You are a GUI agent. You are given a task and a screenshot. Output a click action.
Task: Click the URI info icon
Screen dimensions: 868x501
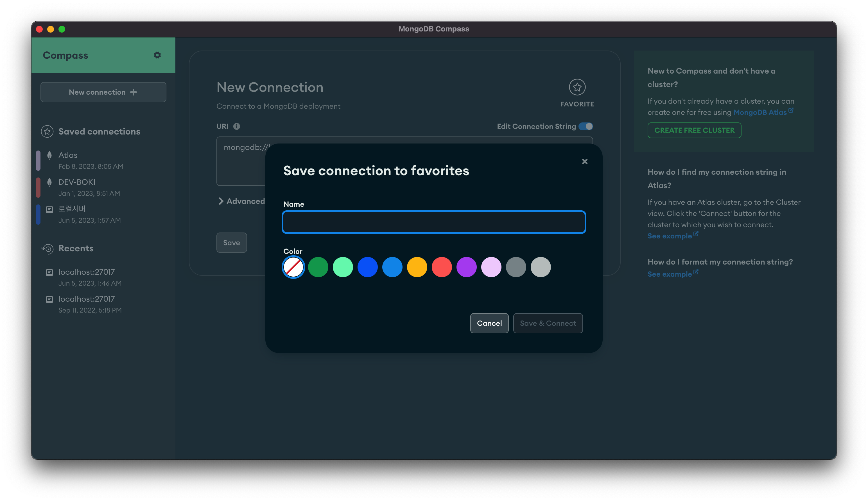pos(237,126)
